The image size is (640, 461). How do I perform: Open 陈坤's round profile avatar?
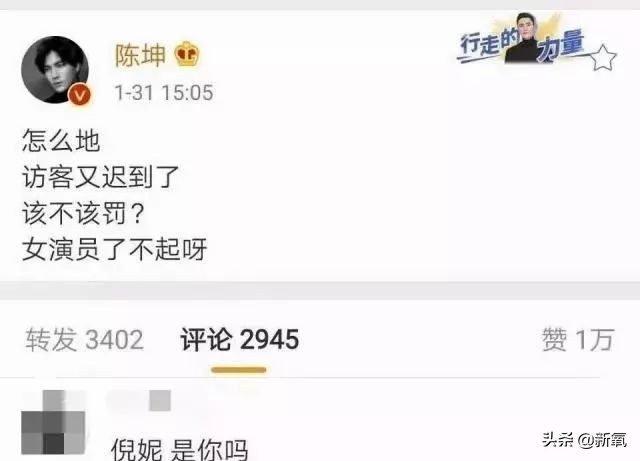coord(55,70)
